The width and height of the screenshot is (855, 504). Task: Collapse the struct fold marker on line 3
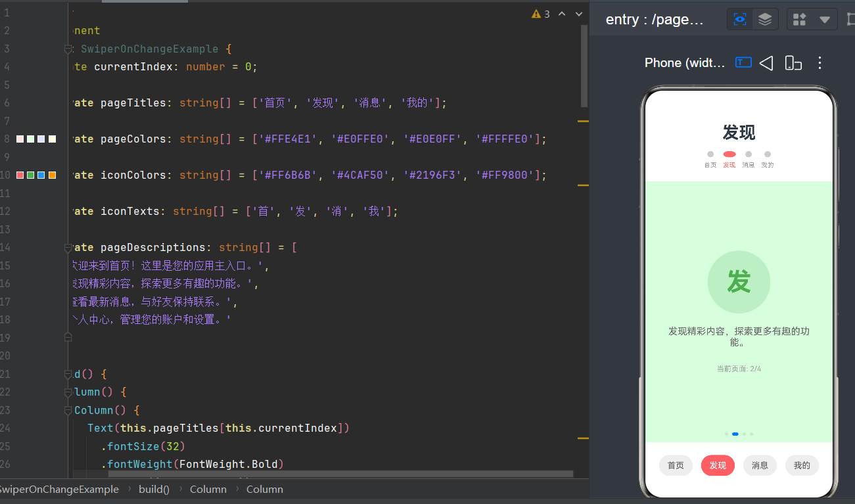click(x=68, y=49)
